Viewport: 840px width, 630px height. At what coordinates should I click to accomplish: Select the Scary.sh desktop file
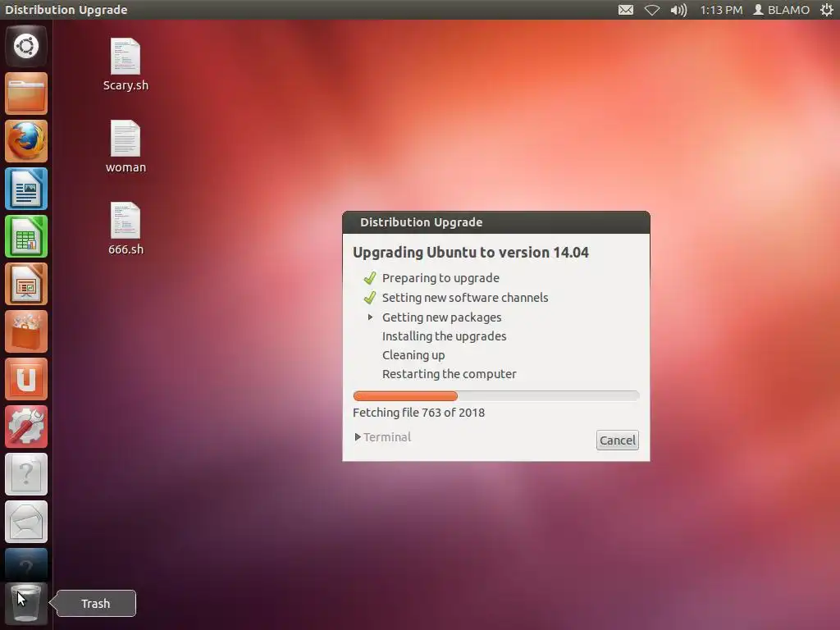tap(126, 65)
